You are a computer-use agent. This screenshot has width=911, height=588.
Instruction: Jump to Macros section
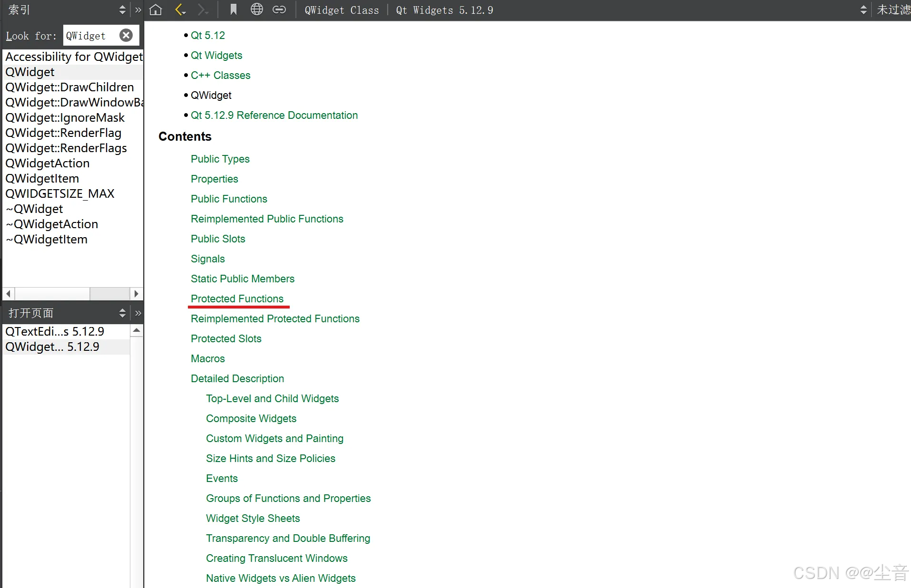click(208, 358)
